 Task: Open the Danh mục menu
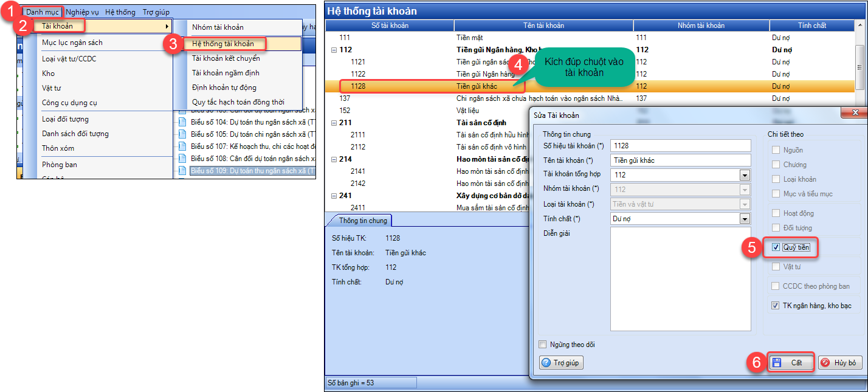(43, 12)
